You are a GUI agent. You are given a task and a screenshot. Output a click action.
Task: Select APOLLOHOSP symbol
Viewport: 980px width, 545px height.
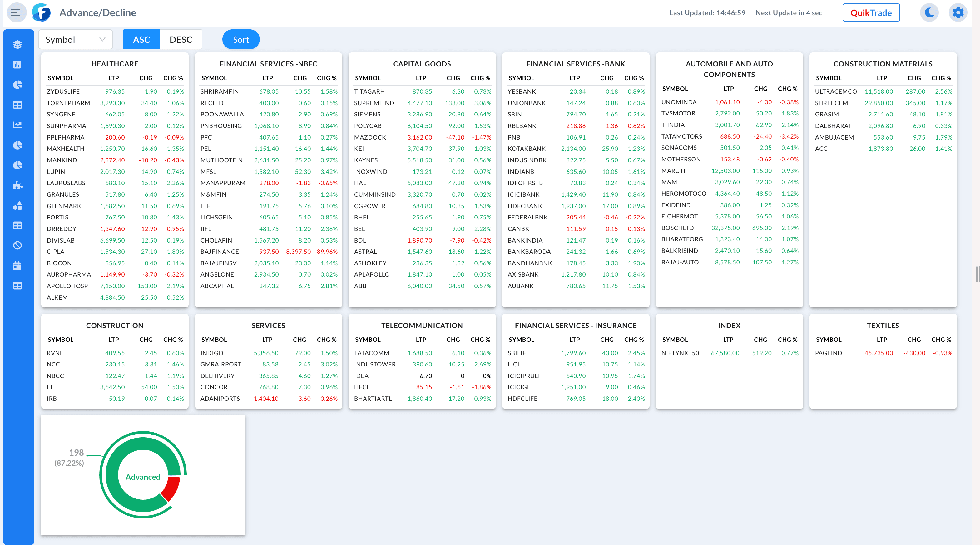pyautogui.click(x=67, y=286)
